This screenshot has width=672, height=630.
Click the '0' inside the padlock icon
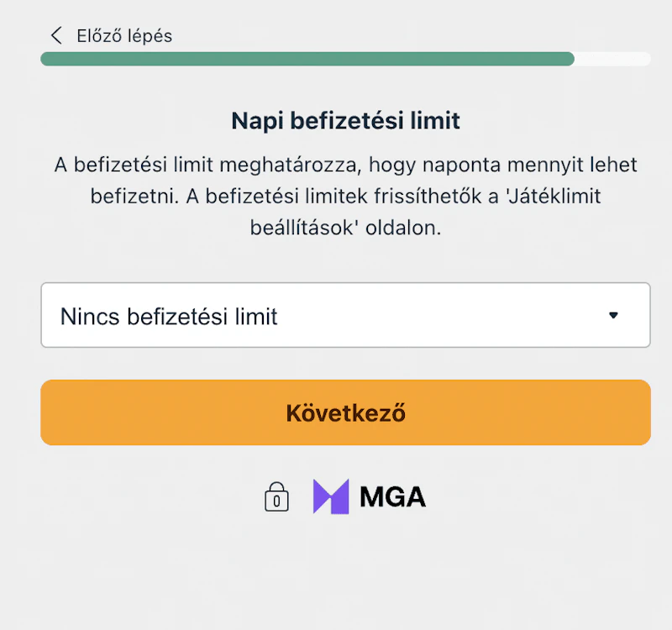[x=276, y=501]
